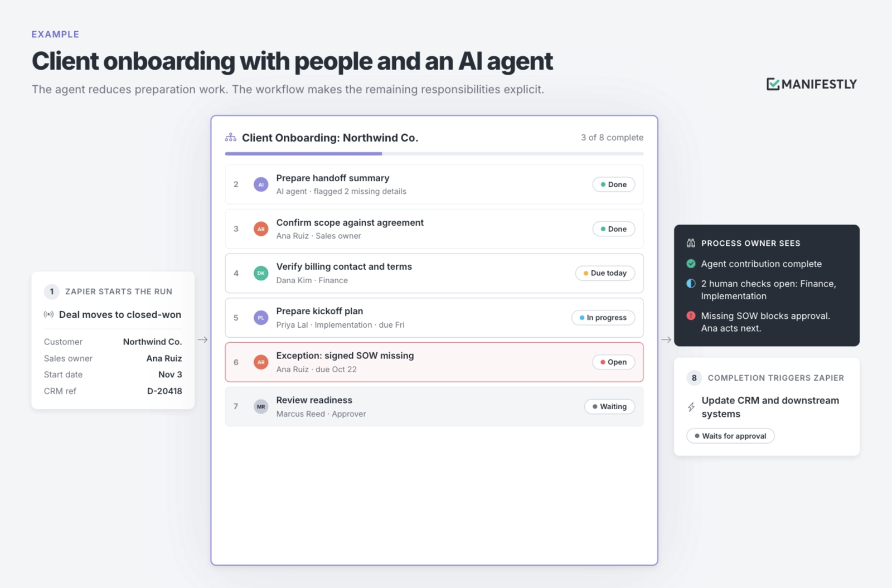The width and height of the screenshot is (892, 588).
Task: Open the Prepare handoff summary step
Action: click(x=434, y=184)
